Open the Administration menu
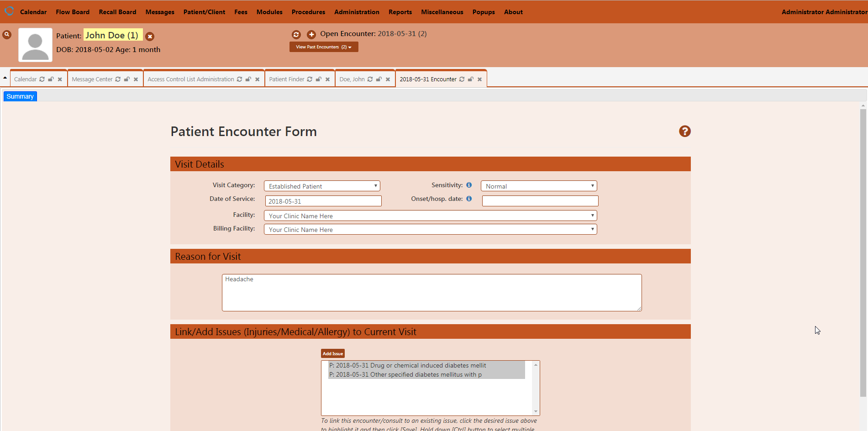Viewport: 868px width, 431px height. (x=357, y=12)
